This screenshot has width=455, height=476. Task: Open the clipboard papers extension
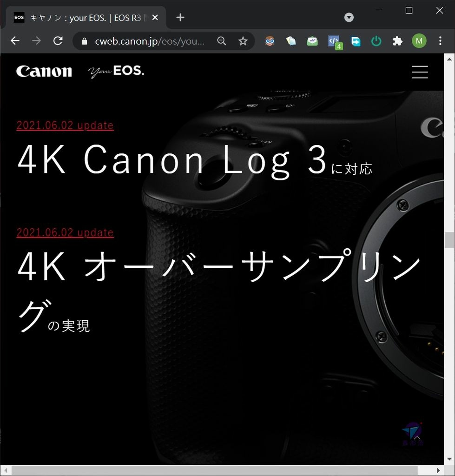[x=291, y=41]
